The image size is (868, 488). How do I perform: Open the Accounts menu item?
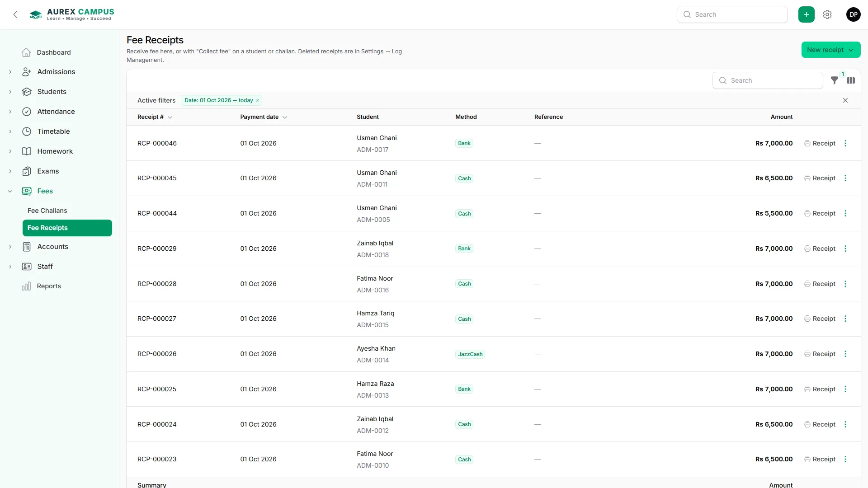(x=52, y=247)
